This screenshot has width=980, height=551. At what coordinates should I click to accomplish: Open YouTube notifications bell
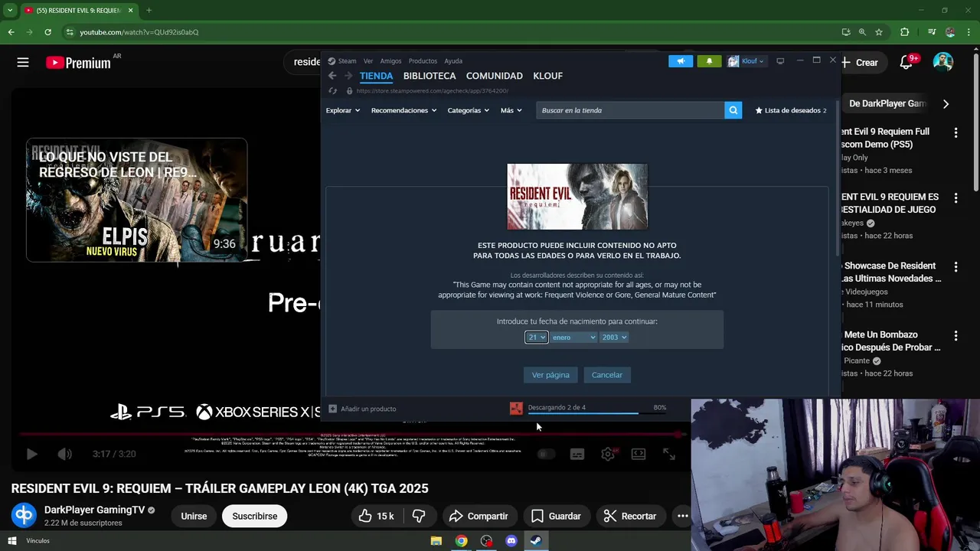pyautogui.click(x=906, y=63)
